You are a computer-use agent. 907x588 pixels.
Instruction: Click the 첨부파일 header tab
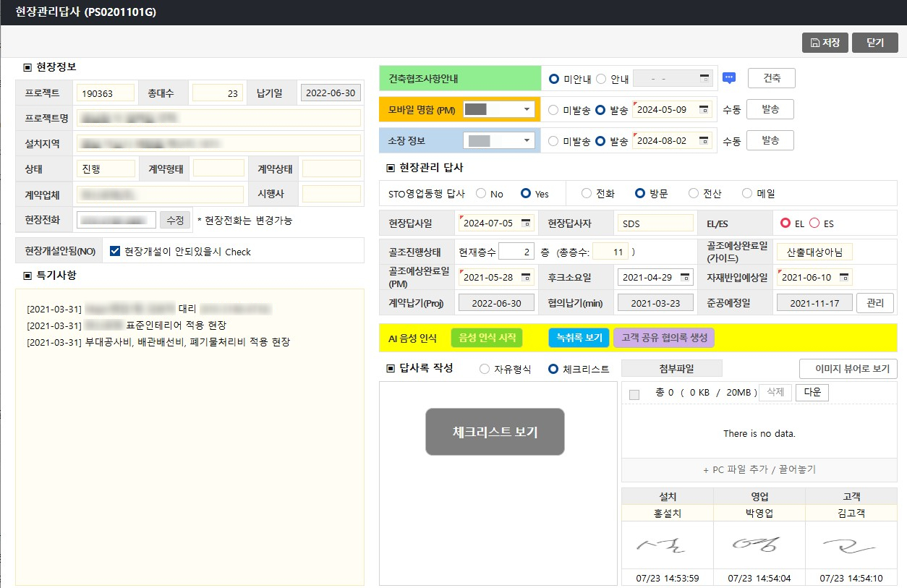click(671, 369)
